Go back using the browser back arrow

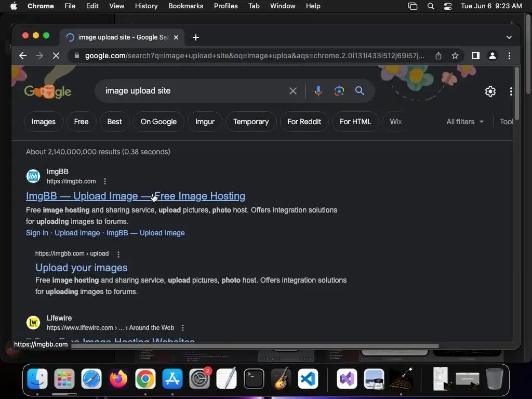click(23, 56)
